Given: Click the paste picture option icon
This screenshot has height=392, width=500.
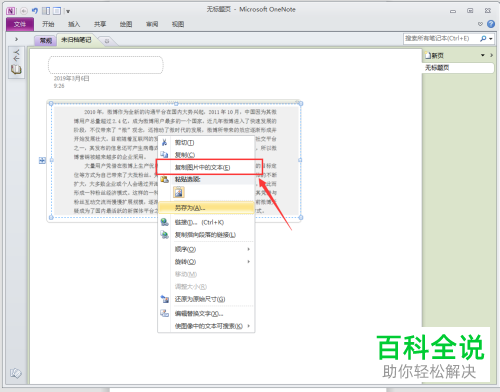Looking at the screenshot, I should [x=179, y=192].
